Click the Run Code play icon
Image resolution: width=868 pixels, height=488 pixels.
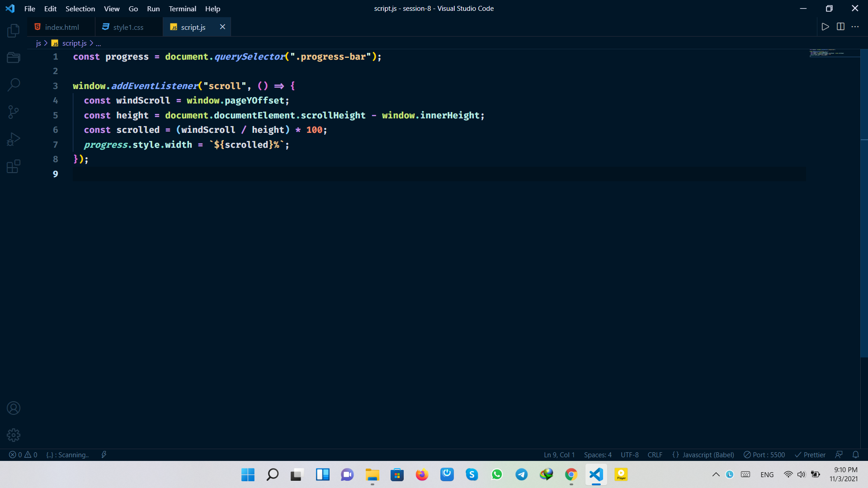point(825,27)
